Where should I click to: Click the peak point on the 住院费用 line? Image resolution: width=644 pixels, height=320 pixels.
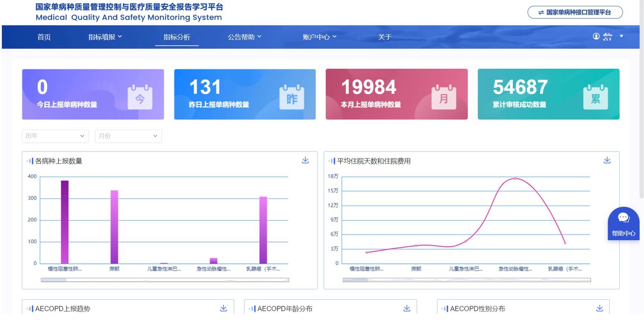pos(515,178)
